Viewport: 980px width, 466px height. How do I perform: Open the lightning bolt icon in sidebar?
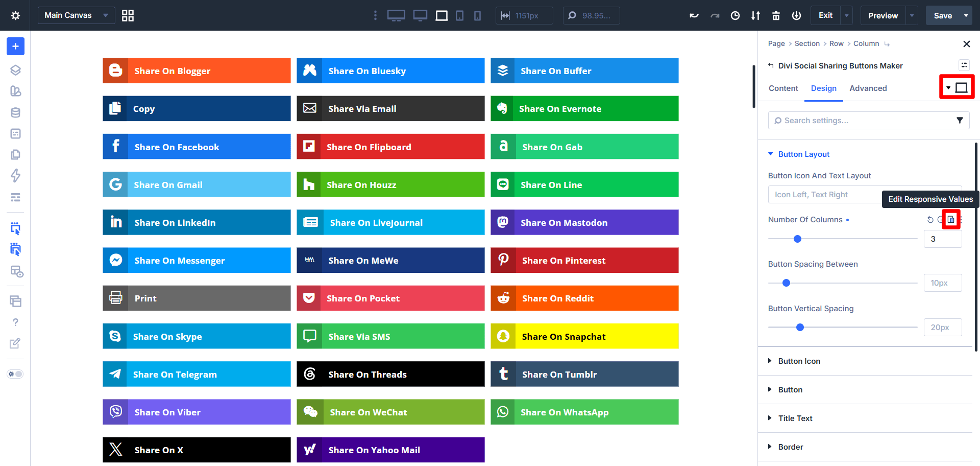tap(15, 176)
